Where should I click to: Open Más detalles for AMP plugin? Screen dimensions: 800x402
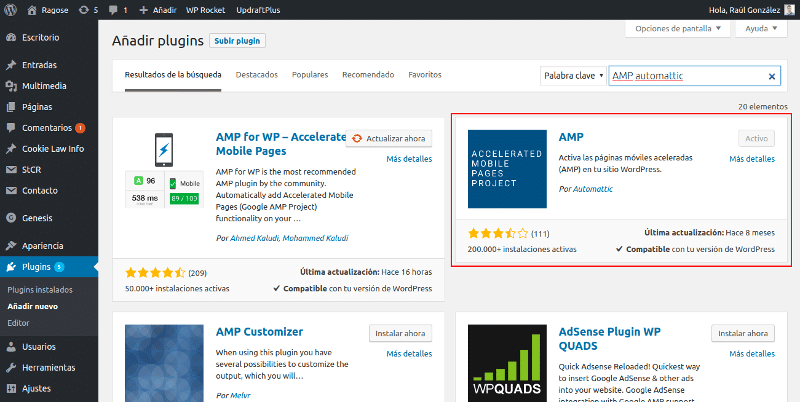coord(752,159)
